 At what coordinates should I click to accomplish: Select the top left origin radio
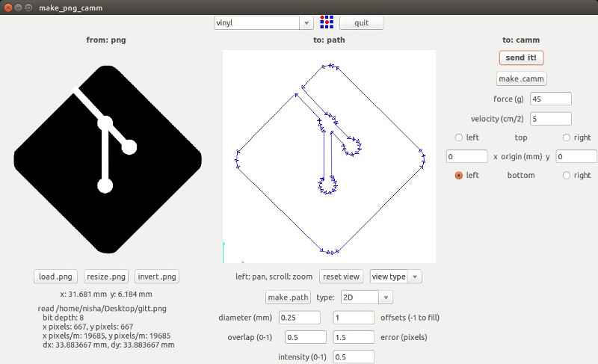pyautogui.click(x=459, y=138)
